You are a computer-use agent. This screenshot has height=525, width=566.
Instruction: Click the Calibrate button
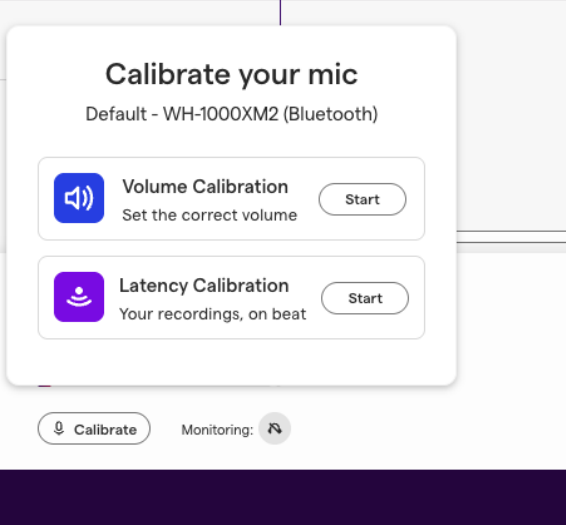tap(94, 429)
